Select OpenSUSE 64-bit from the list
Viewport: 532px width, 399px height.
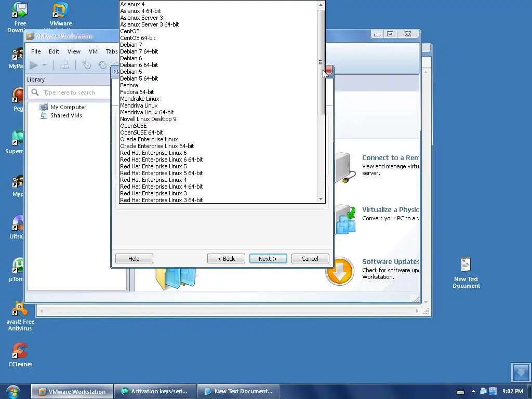point(218,132)
